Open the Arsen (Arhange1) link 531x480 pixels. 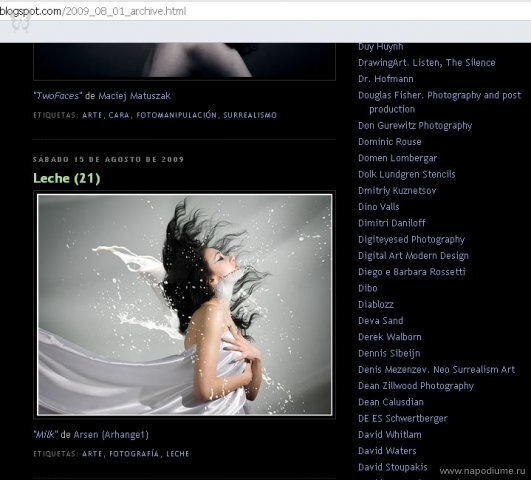click(111, 435)
